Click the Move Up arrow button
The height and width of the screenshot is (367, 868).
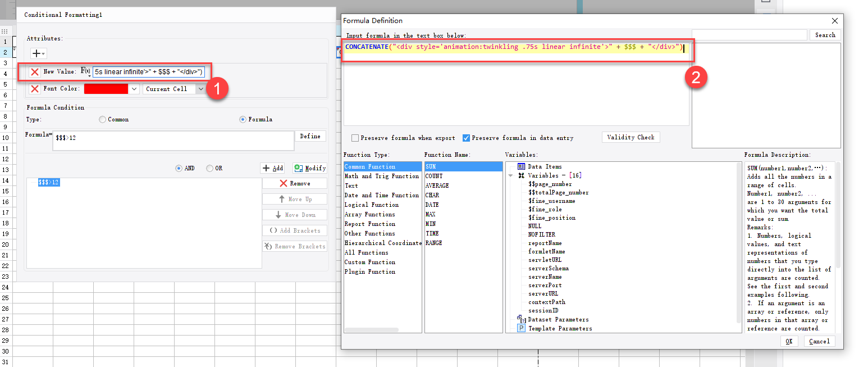(294, 198)
